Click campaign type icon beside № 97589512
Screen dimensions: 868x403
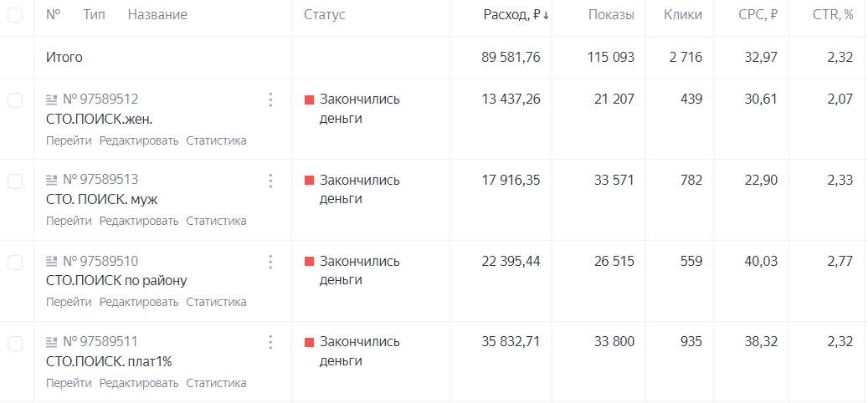tap(52, 100)
